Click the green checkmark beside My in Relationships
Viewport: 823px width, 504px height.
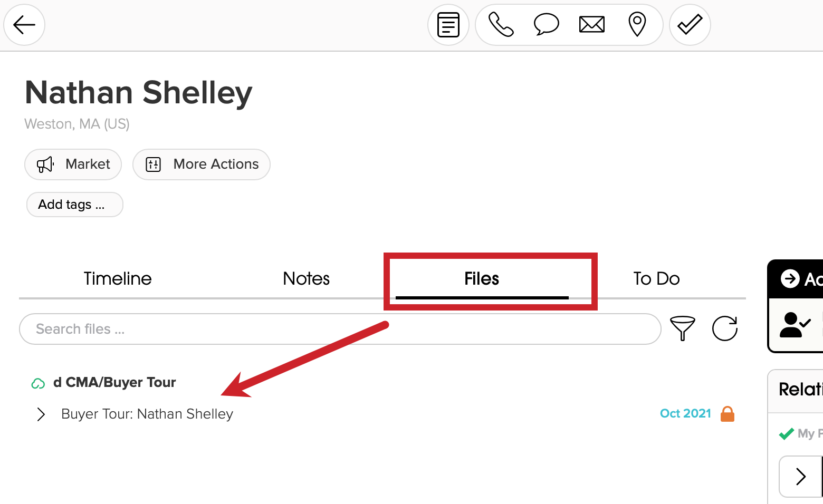(786, 433)
